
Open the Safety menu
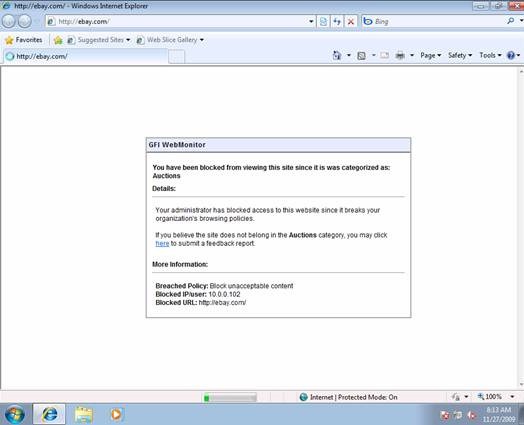pyautogui.click(x=460, y=55)
